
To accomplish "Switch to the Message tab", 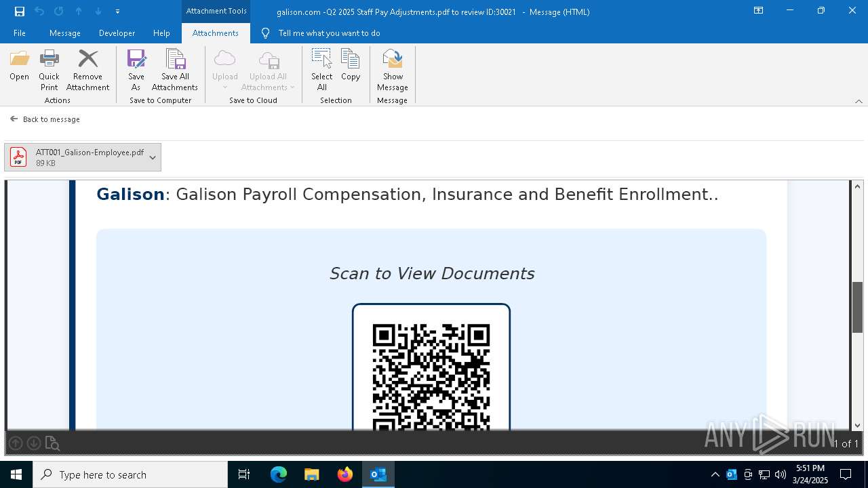I will point(65,33).
